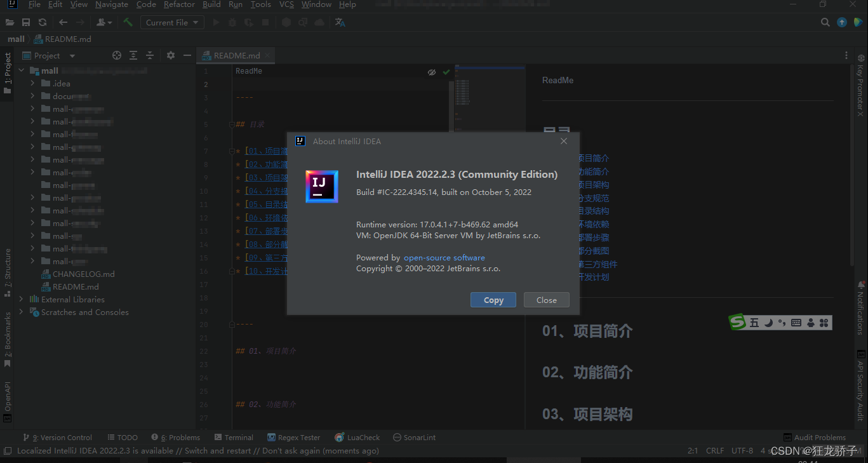Click the Search Everywhere magnifier icon
This screenshot has width=868, height=463.
(825, 22)
